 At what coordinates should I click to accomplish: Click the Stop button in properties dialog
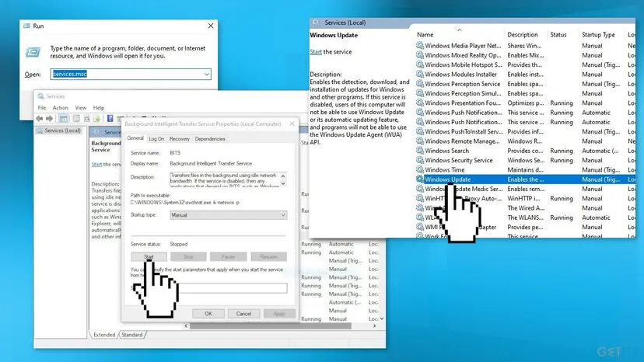(188, 256)
